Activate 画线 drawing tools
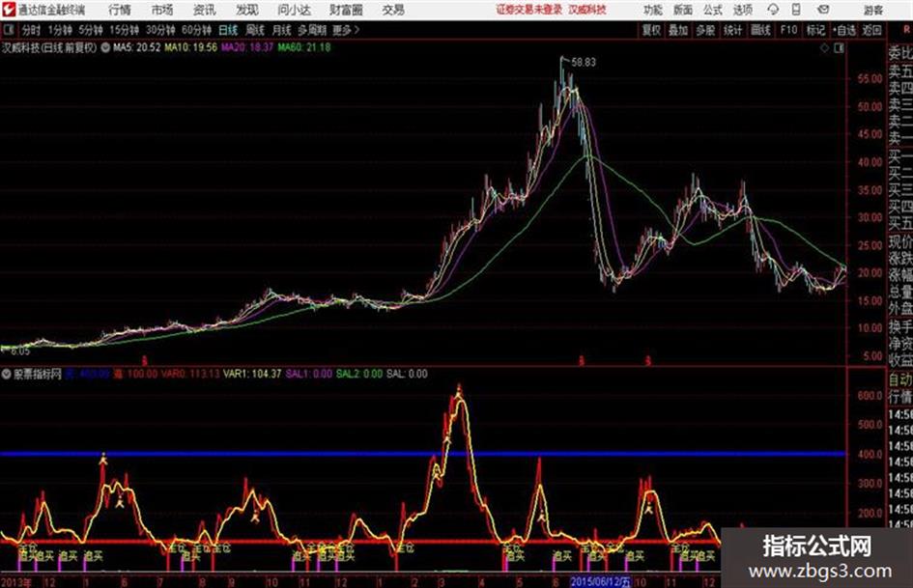 coord(760,30)
